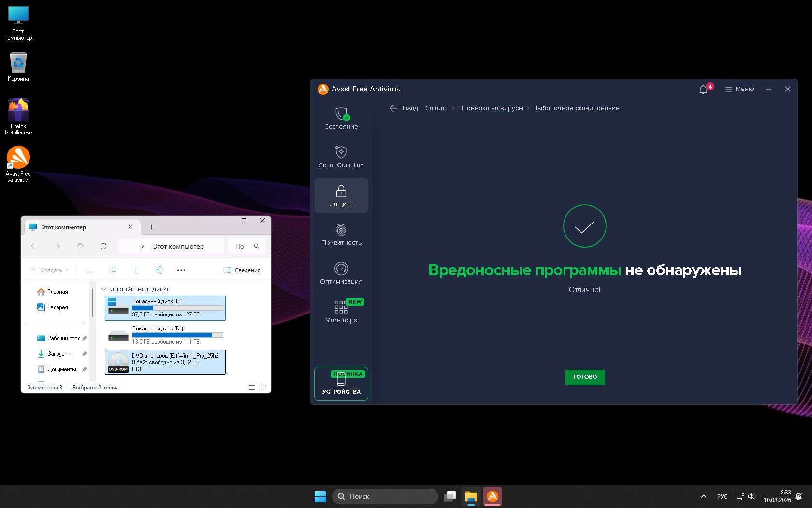Open new tab in Explorer
This screenshot has width=812, height=508.
point(151,227)
